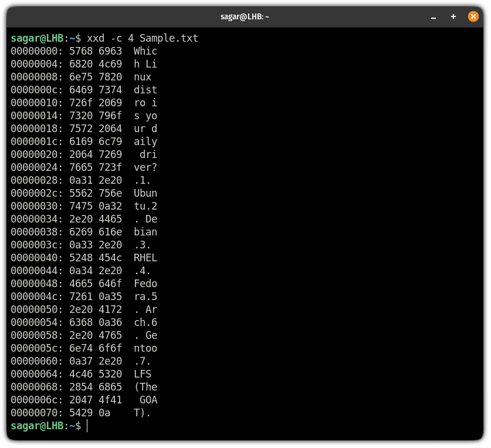491x448 pixels.
Task: Click the ASCII text '(The' in the dump
Action: tap(145, 387)
